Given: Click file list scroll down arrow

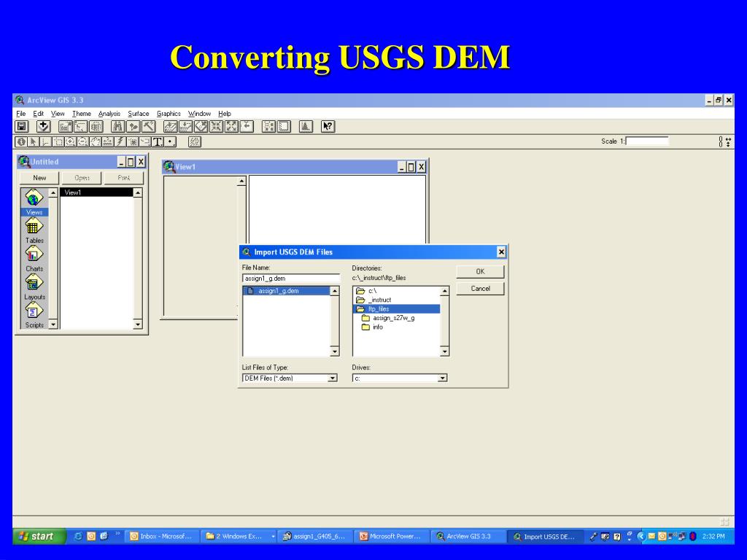Looking at the screenshot, I should click(334, 352).
